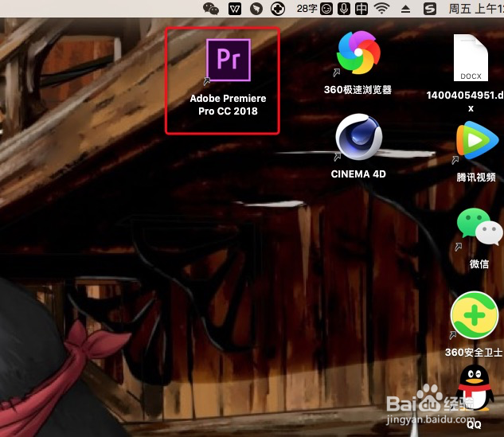Viewport: 504px width, 437px height.
Task: Click the 28字 word count indicator
Action: (x=307, y=9)
